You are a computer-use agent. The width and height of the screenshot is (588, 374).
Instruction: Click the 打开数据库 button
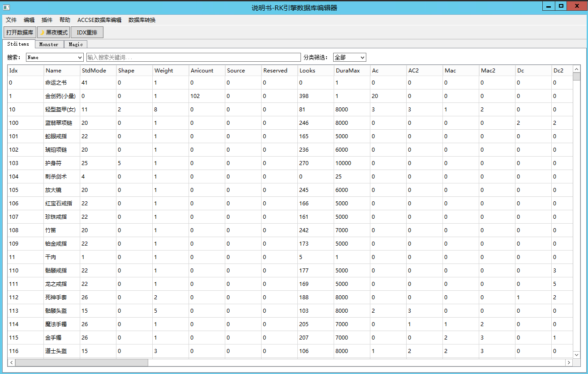click(20, 32)
